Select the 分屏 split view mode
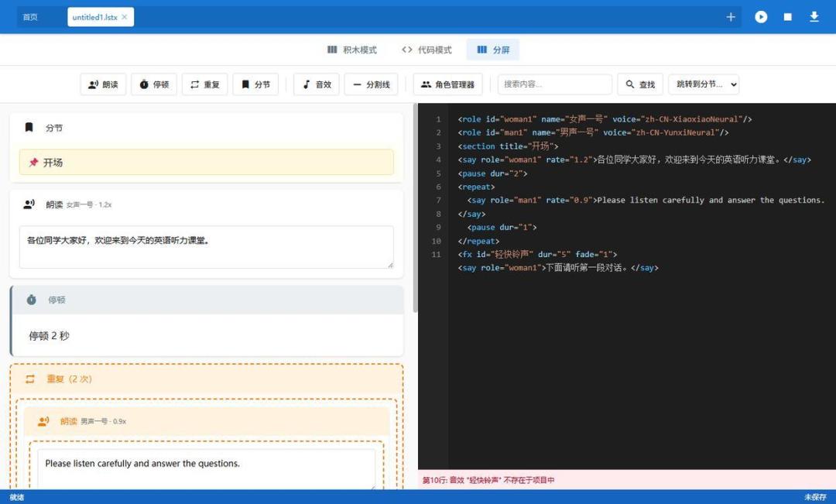The width and height of the screenshot is (836, 504). point(493,50)
